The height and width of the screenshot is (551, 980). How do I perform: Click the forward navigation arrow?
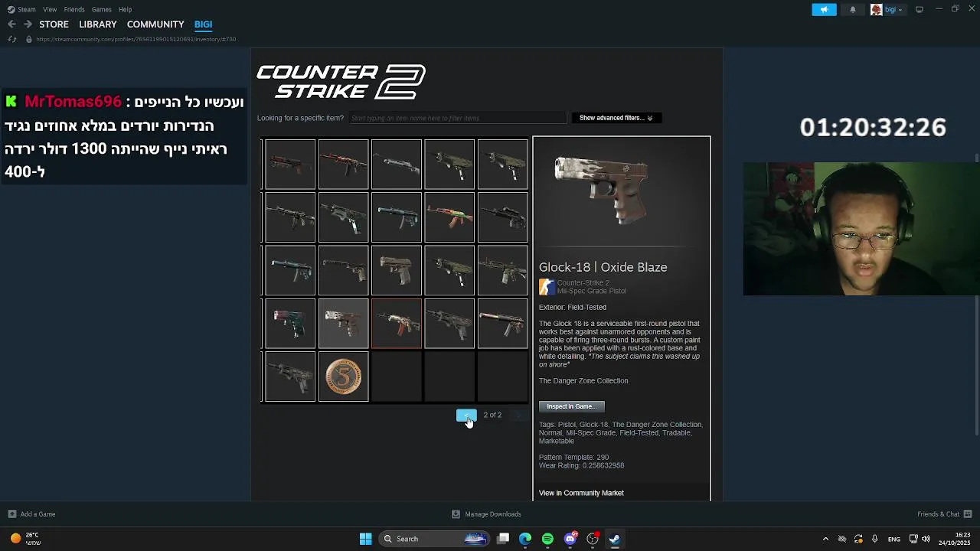28,24
